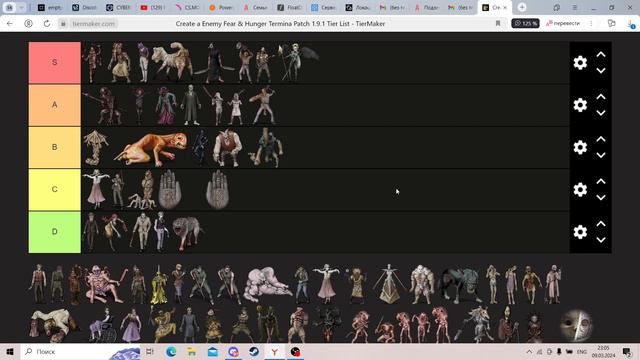
Task: Open settings gear for the D tier row
Action: pos(580,232)
